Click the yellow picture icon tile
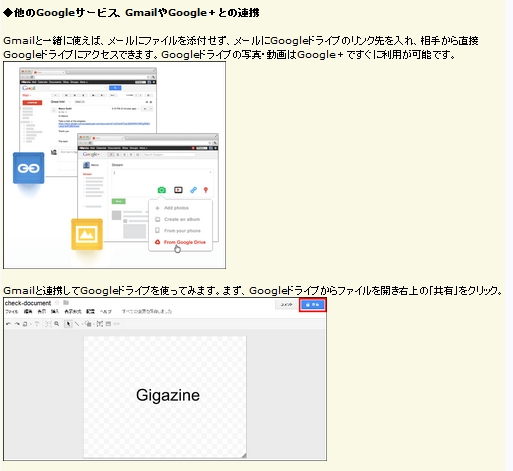513x471 pixels. click(87, 234)
